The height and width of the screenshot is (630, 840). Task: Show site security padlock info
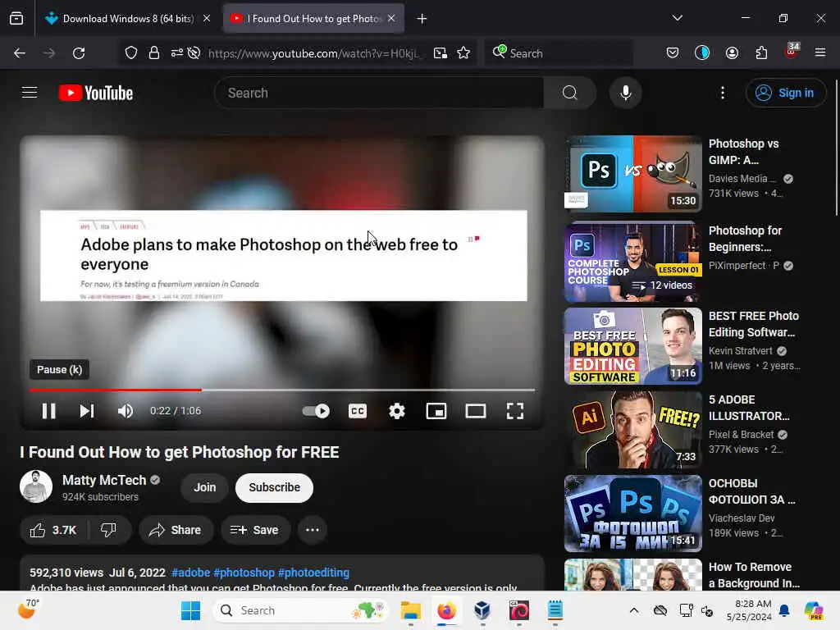154,53
